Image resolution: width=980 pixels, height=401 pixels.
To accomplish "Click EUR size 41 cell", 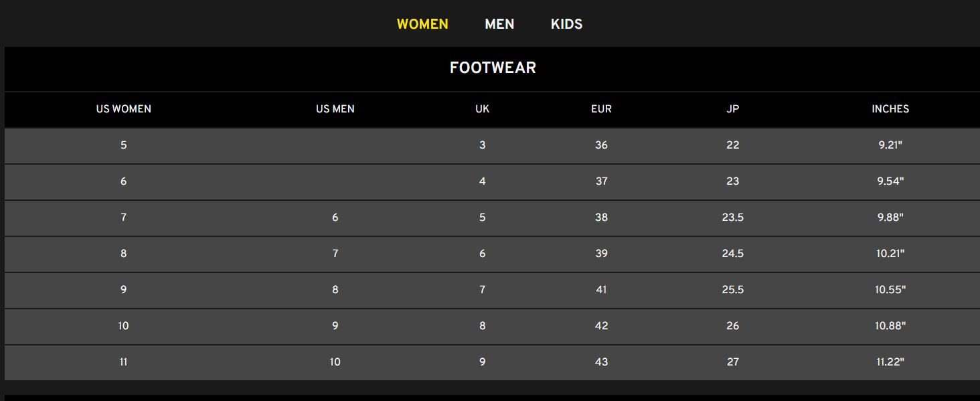I will (x=601, y=290).
